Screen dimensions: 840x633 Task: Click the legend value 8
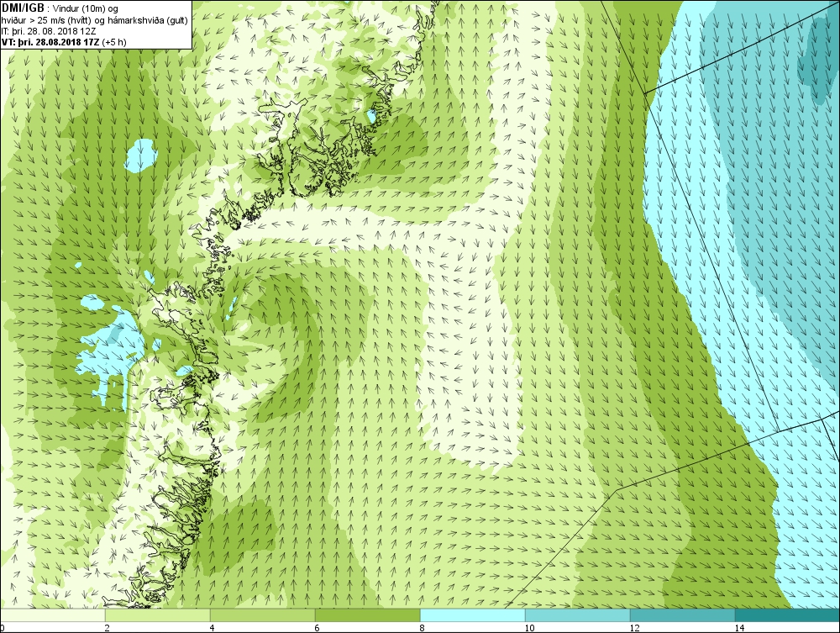(423, 628)
